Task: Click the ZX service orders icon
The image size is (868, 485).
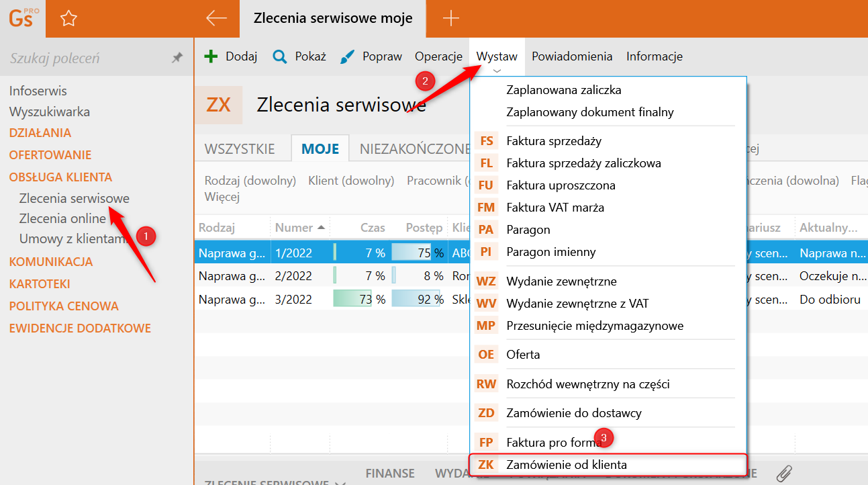Action: [218, 105]
